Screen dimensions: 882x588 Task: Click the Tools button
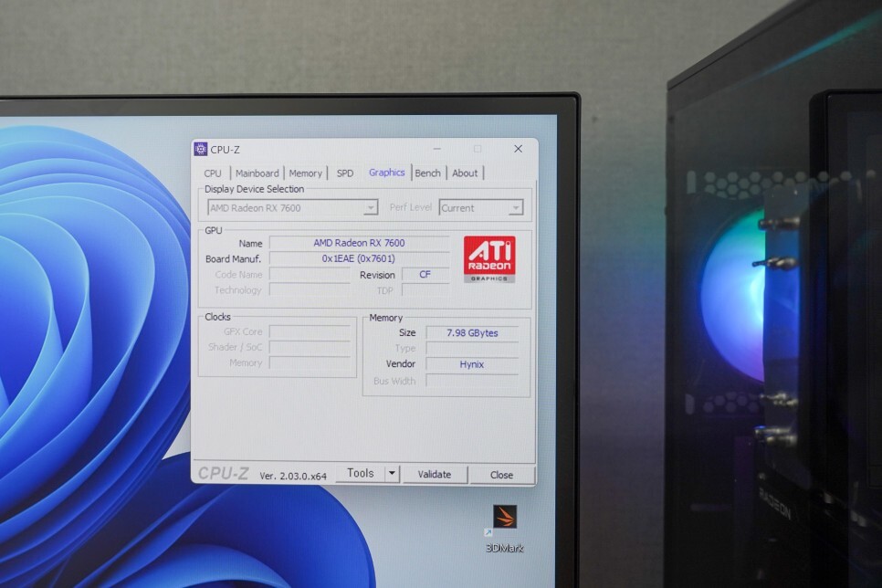361,473
